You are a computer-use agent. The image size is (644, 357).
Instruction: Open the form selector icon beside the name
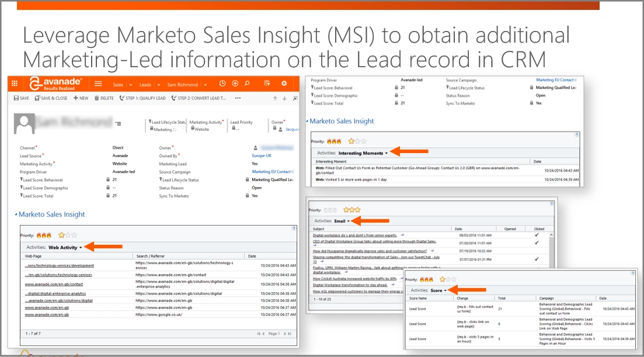pos(119,123)
